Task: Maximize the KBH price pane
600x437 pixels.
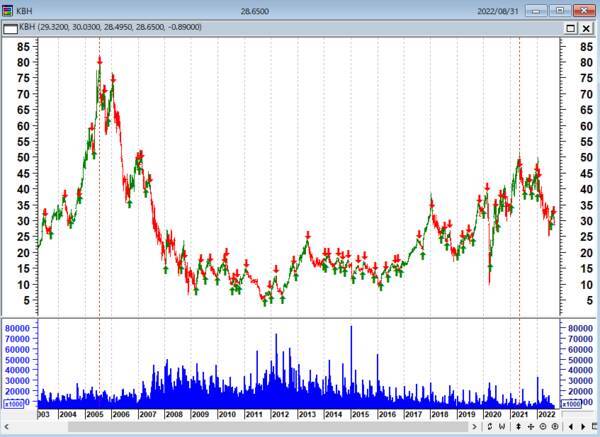Action: tap(570, 28)
